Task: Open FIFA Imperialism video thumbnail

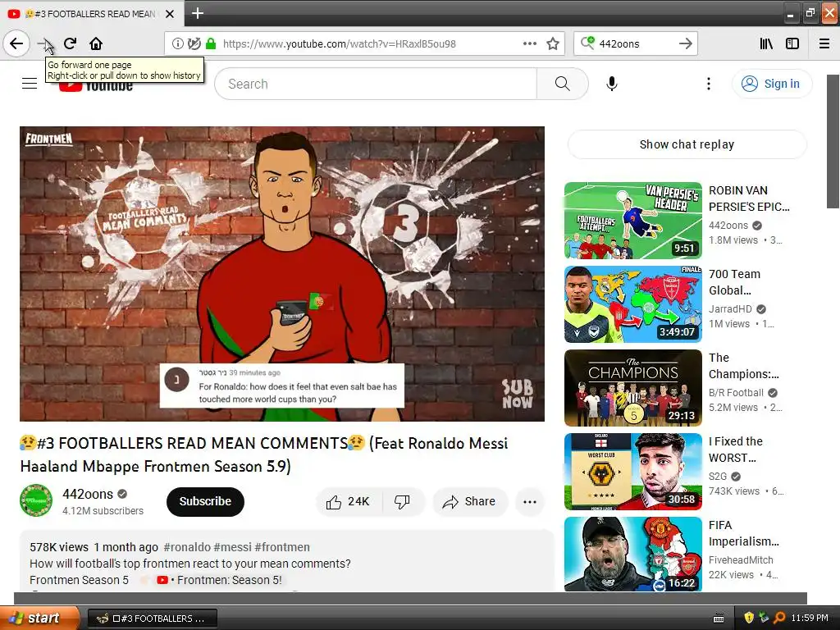Action: point(633,554)
